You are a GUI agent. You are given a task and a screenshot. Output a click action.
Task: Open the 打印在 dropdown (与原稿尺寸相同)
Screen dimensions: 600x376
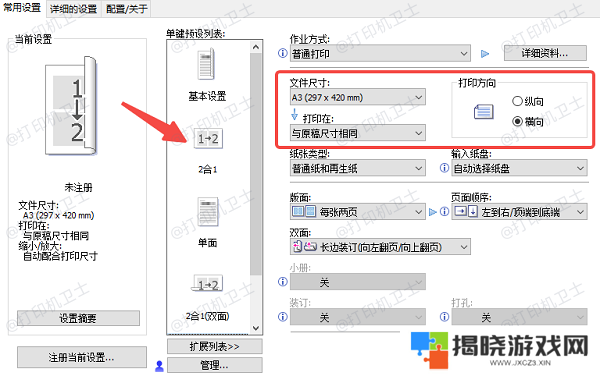(357, 133)
